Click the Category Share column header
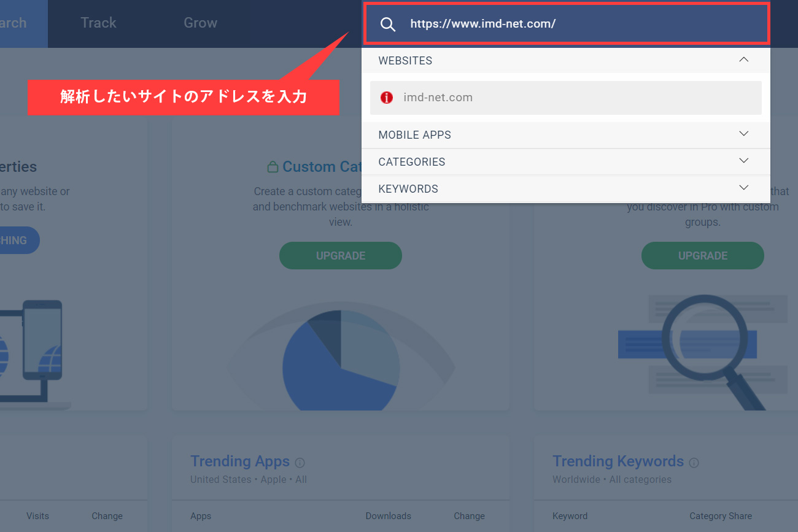 pos(721,516)
